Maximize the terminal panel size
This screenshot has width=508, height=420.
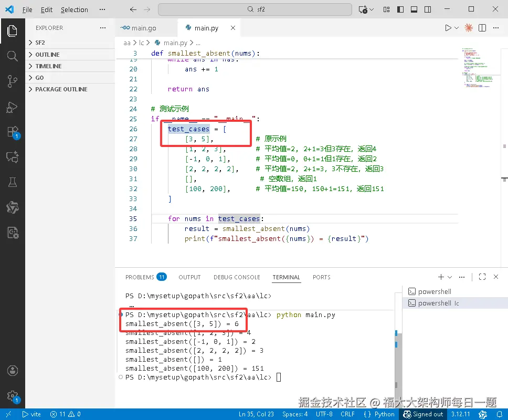pyautogui.click(x=482, y=277)
